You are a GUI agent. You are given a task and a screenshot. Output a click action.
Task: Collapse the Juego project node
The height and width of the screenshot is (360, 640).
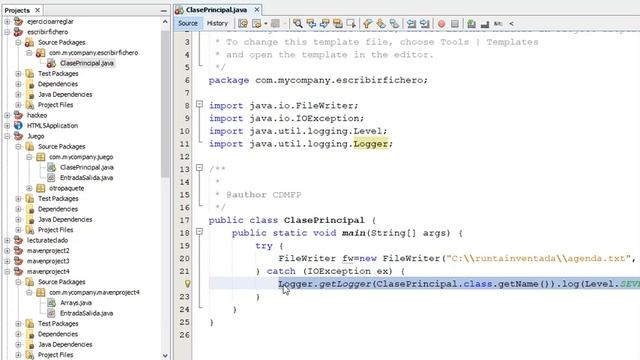point(7,136)
